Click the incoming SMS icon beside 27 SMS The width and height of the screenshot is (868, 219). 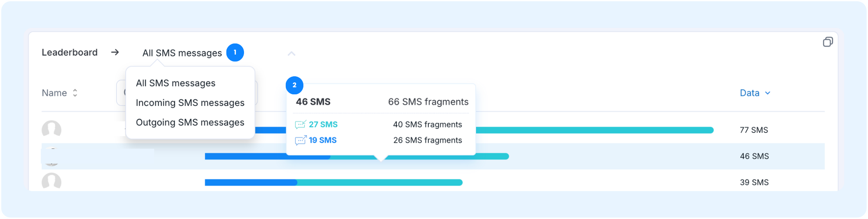[x=301, y=124]
